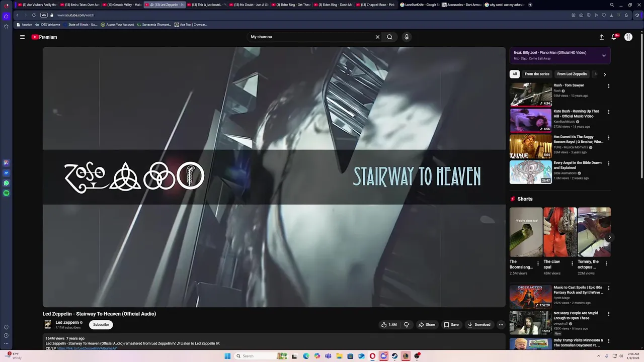Open Microsoft Edge from the taskbar
The width and height of the screenshot is (644, 362).
pyautogui.click(x=306, y=356)
